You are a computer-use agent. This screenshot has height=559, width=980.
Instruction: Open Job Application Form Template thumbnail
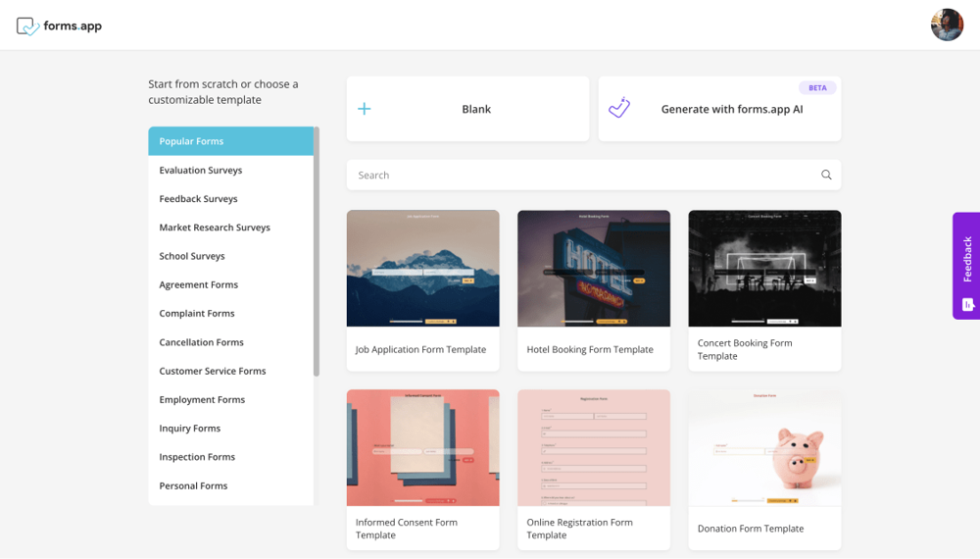[422, 268]
